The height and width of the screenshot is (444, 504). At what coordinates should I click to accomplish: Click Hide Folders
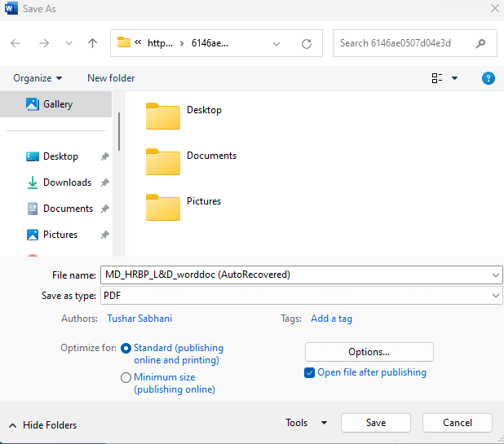[42, 425]
